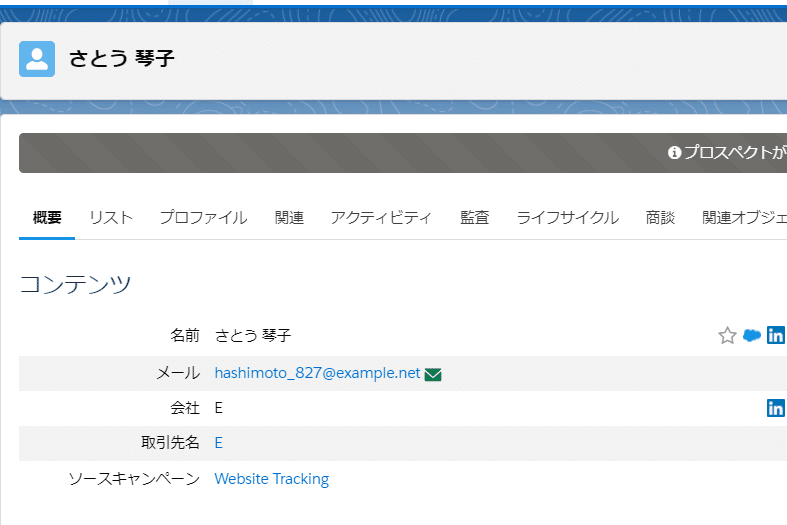Viewport: 787px width, 525px height.
Task: Click the prospect avatar icon
Action: (x=37, y=59)
